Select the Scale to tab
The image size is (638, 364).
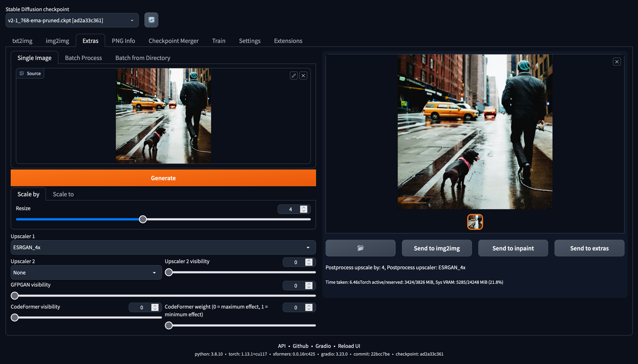(x=63, y=194)
